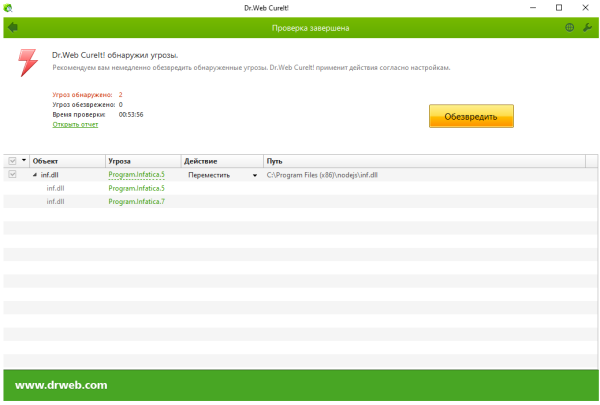
Task: Click the Обезвредить button
Action: (x=471, y=116)
